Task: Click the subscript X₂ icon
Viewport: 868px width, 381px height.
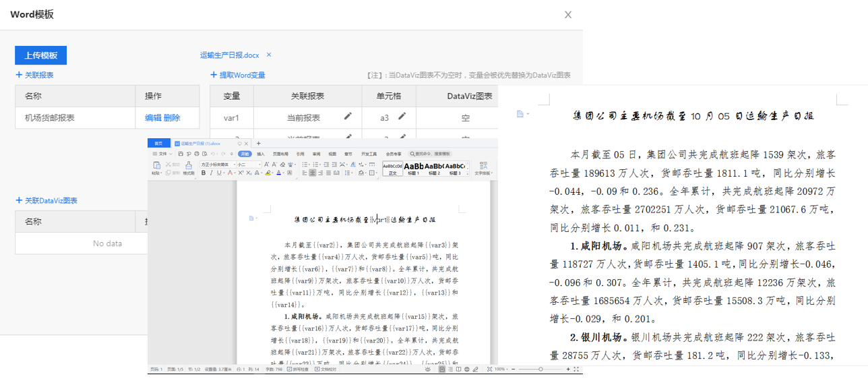Action: pyautogui.click(x=249, y=173)
